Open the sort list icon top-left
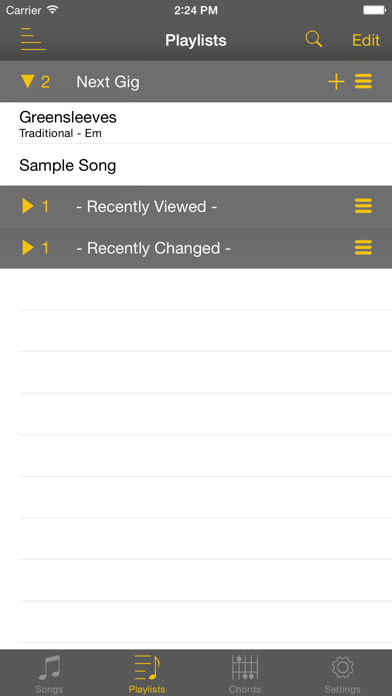The width and height of the screenshot is (392, 696). [33, 39]
